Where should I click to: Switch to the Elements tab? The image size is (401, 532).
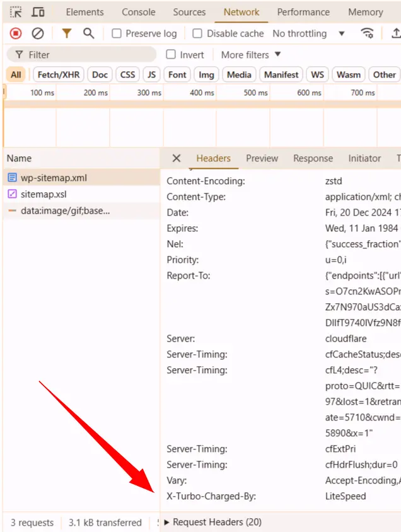(85, 12)
